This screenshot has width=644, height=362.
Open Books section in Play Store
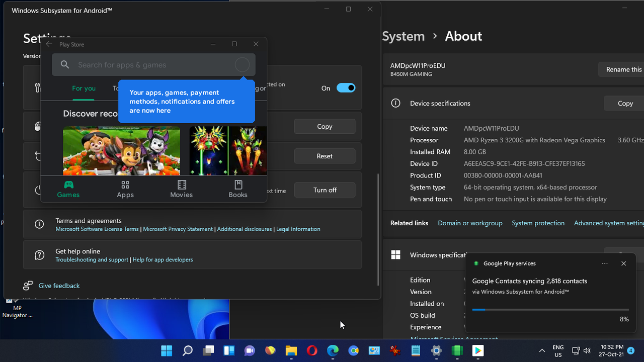[238, 189]
